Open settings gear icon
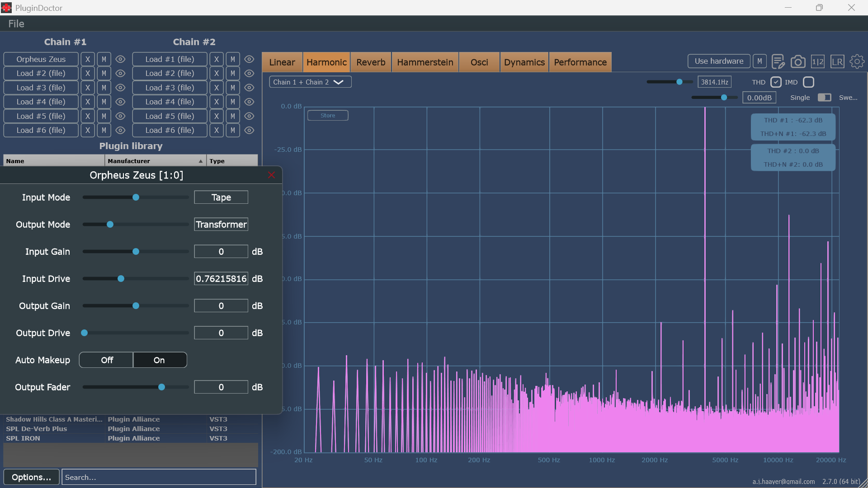Viewport: 868px width, 488px height. 857,61
